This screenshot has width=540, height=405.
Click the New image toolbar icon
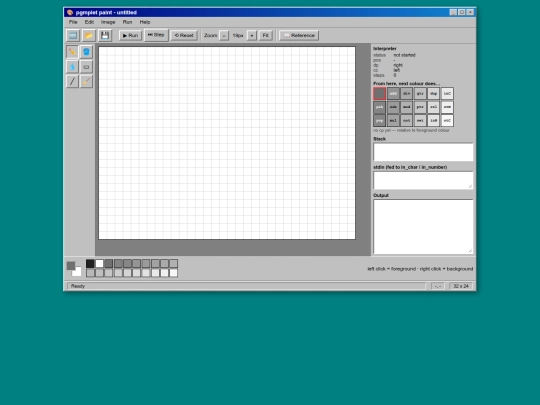[73, 35]
